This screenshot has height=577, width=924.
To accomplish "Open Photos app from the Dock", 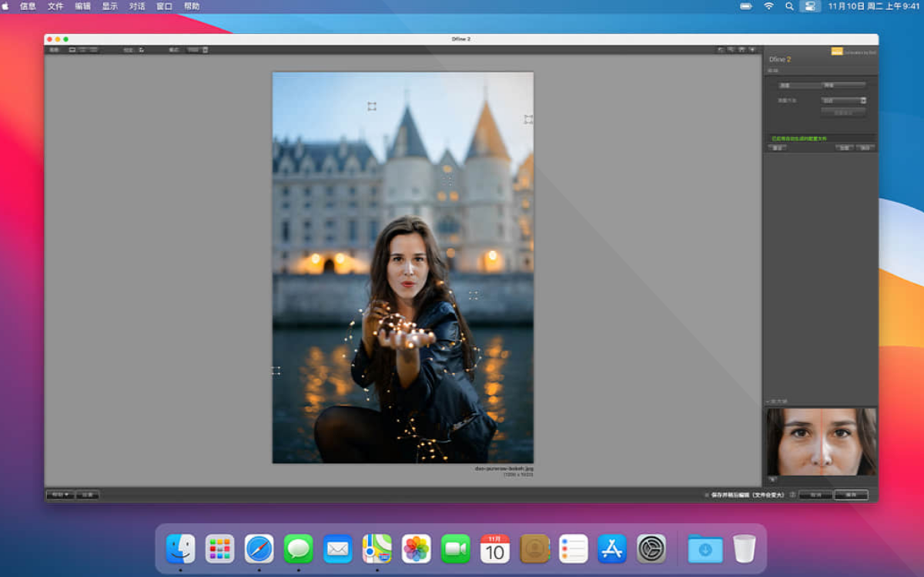I will click(x=417, y=548).
